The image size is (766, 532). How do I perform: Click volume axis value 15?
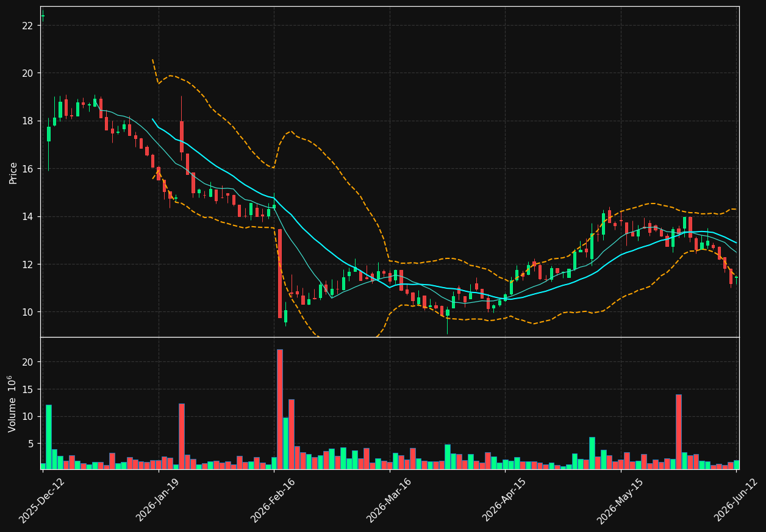(x=27, y=389)
